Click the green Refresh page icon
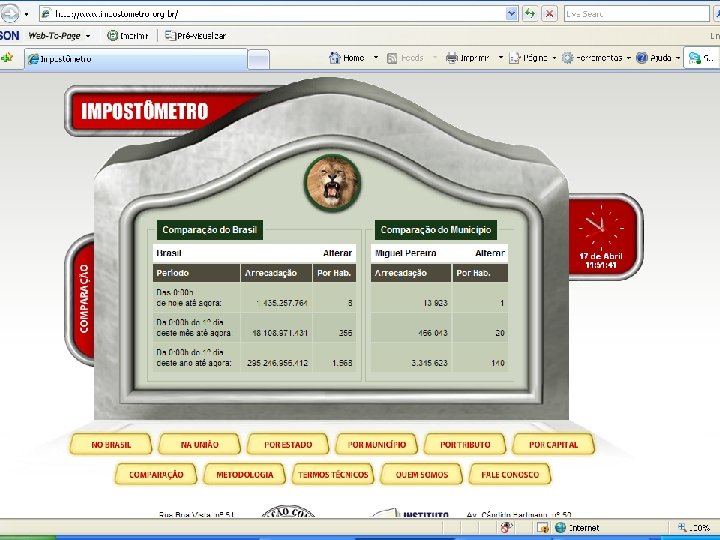Viewport: 720px width, 540px height. pos(530,14)
